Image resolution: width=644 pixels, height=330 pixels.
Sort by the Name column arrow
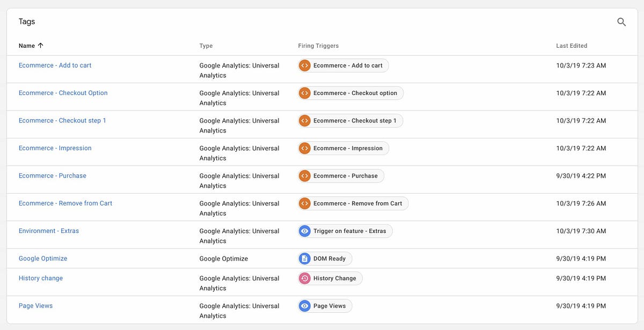40,46
